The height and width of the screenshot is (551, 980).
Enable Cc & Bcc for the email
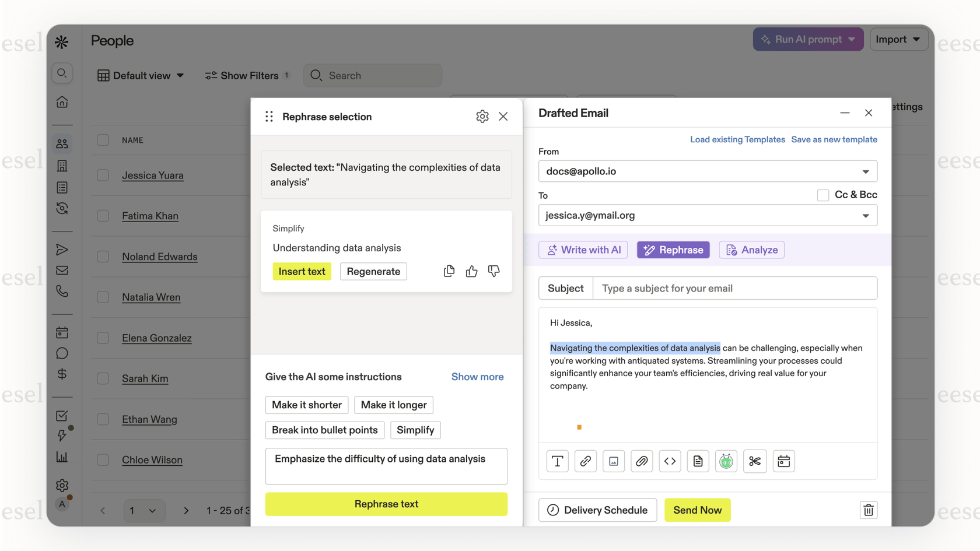(823, 195)
